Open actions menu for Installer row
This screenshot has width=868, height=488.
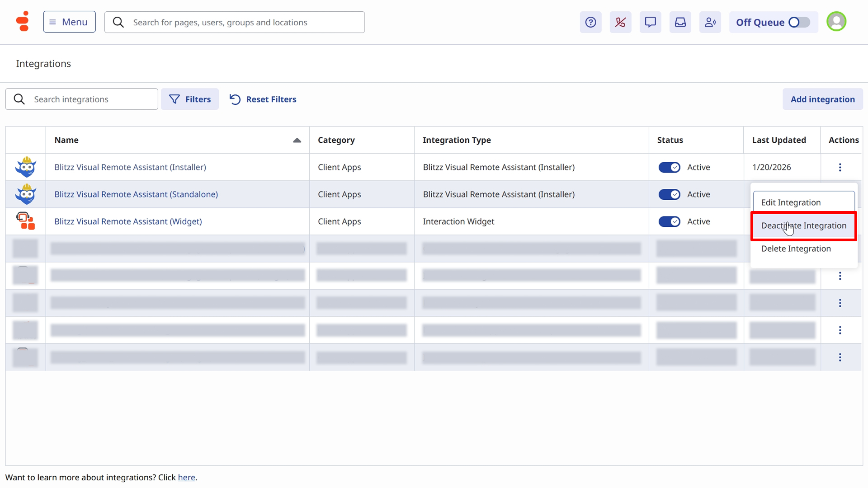(840, 167)
